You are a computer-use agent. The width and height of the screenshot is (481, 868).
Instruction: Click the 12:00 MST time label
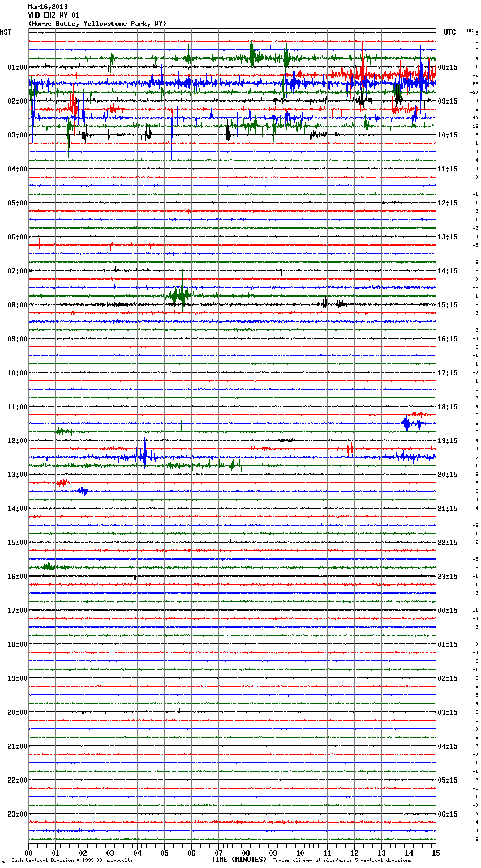(17, 441)
